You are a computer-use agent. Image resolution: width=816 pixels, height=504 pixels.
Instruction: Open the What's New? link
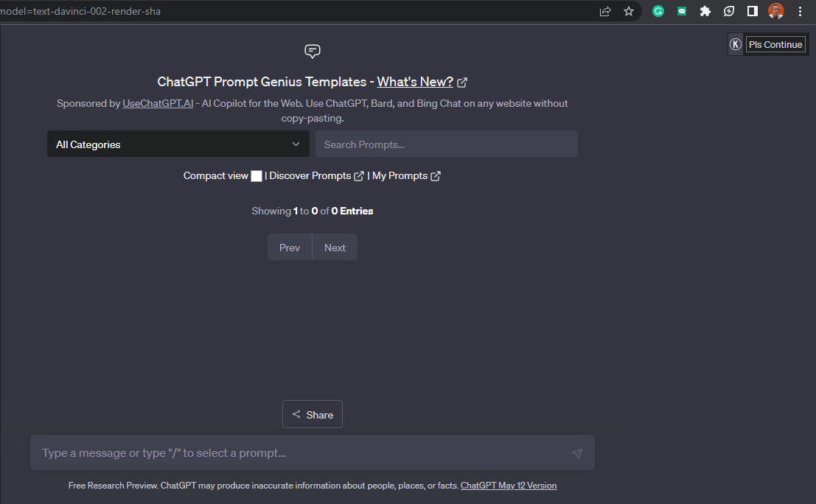(415, 82)
